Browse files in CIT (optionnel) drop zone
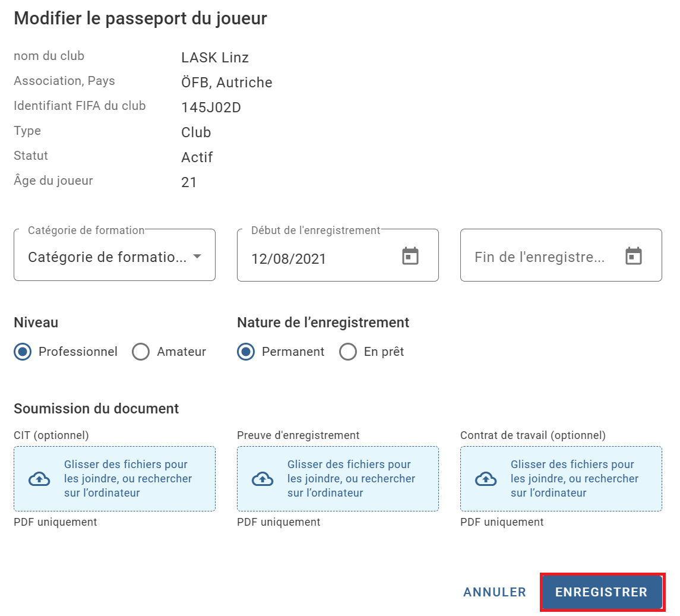The image size is (680, 616). 115,479
